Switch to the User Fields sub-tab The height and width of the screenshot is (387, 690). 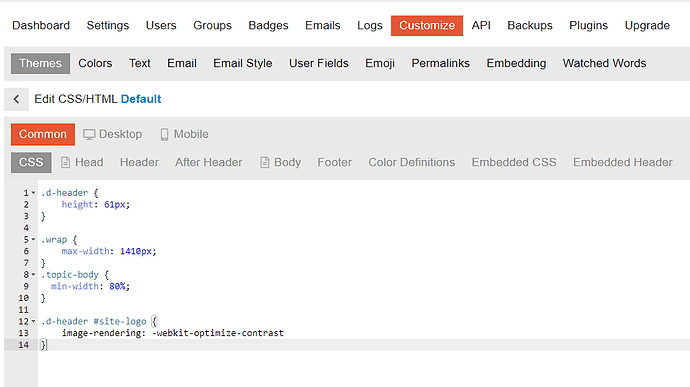point(319,63)
